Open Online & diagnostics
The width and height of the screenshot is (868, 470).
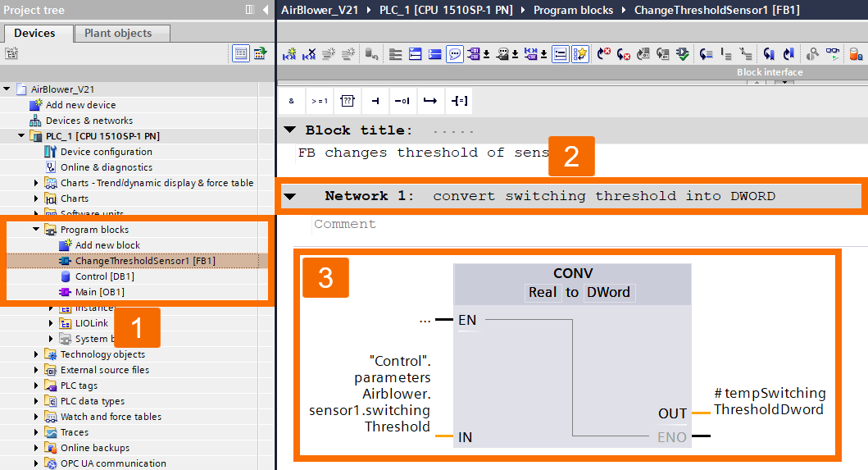(107, 167)
